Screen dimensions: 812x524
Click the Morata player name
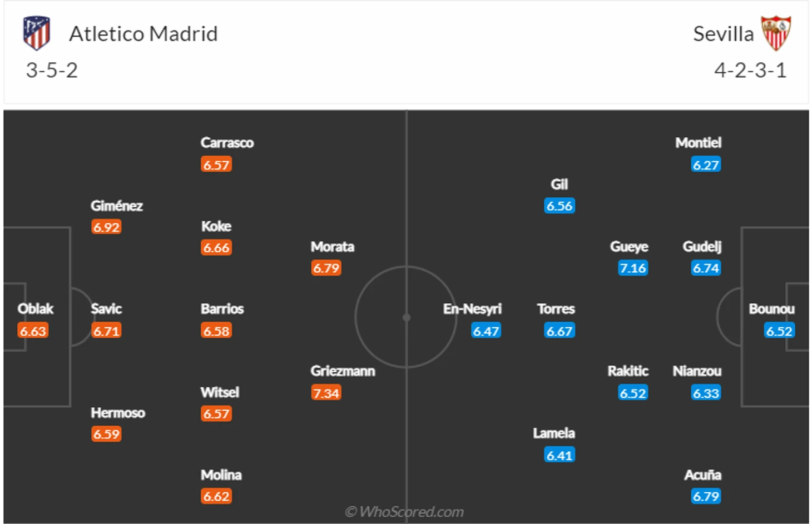point(333,246)
